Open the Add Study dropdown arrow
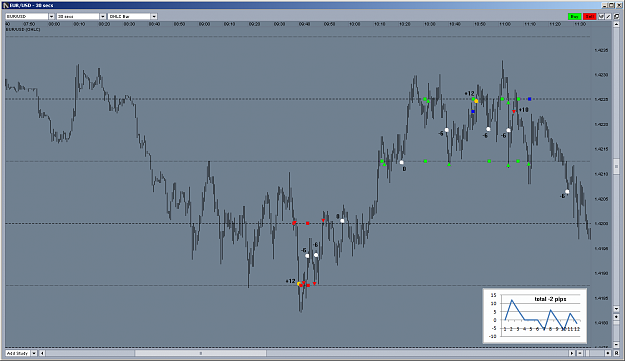This screenshot has width=625, height=361. [x=34, y=353]
